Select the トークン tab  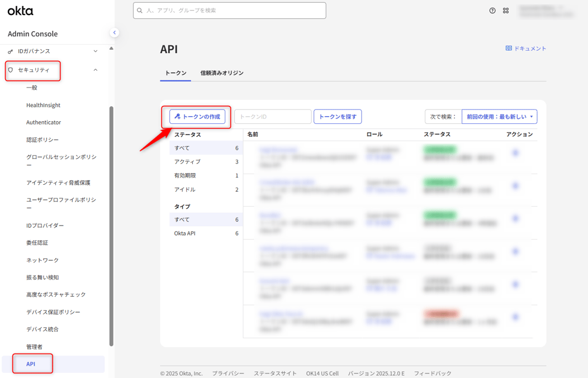(175, 73)
